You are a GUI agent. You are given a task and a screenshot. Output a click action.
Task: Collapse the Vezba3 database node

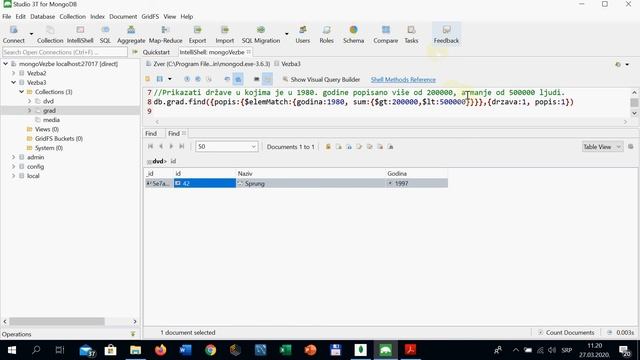(x=13, y=82)
